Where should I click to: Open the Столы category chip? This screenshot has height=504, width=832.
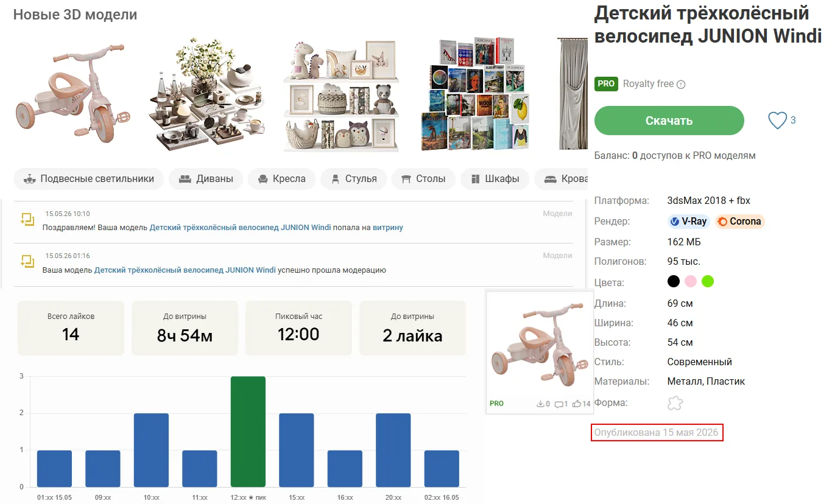click(423, 179)
